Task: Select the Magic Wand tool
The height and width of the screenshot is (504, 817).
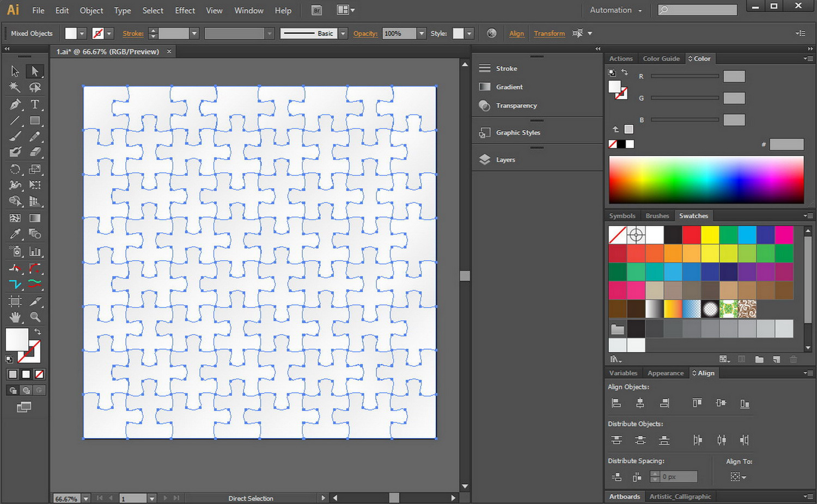Action: point(15,87)
